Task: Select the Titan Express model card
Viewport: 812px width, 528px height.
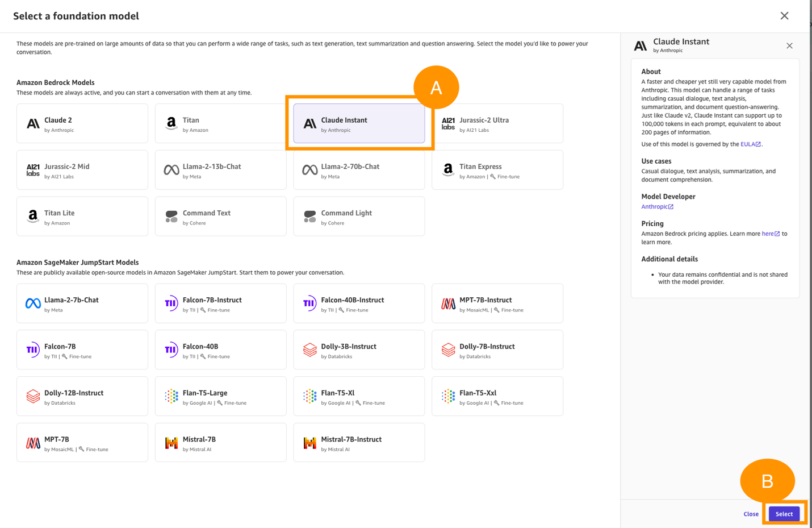Action: [x=497, y=170]
